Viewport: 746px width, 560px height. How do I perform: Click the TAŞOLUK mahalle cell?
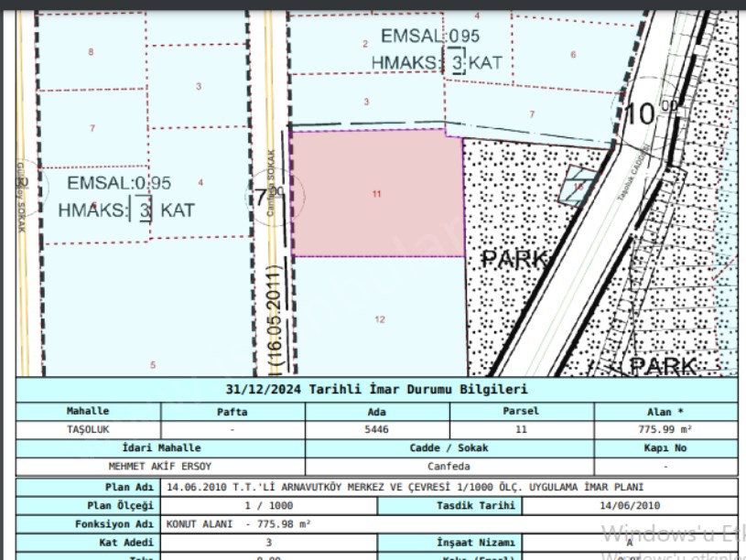click(x=88, y=429)
